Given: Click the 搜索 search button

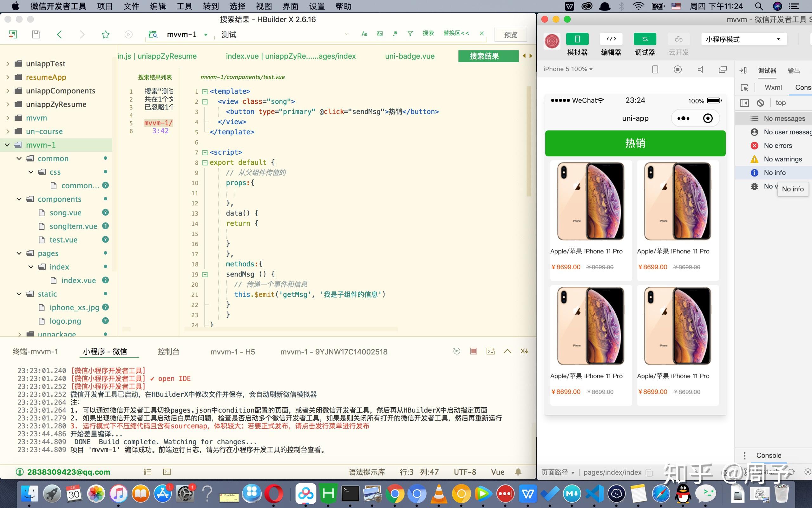Looking at the screenshot, I should click(428, 33).
